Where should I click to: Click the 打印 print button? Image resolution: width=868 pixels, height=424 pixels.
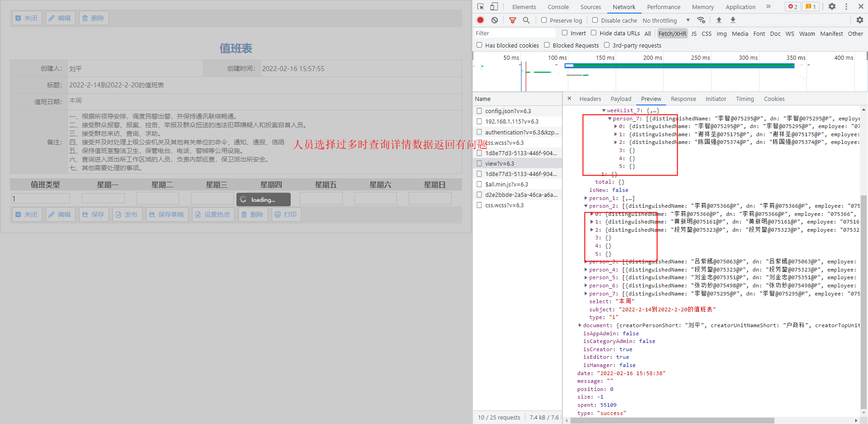(x=286, y=214)
